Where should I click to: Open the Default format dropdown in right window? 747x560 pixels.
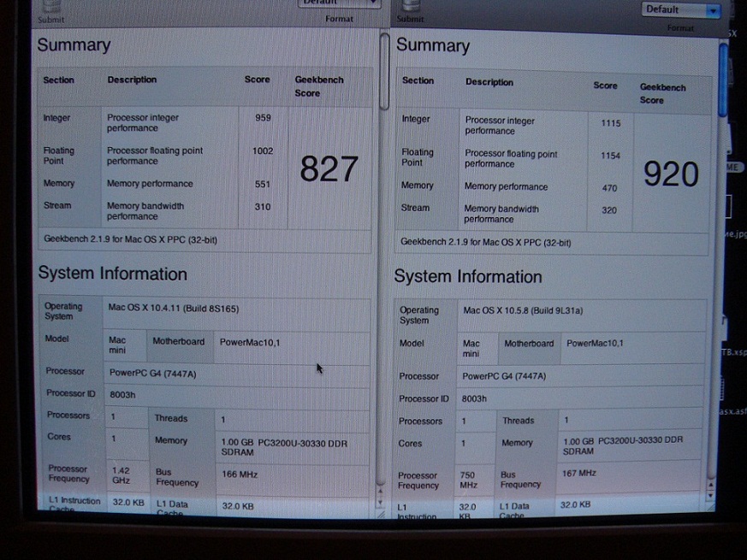point(681,9)
